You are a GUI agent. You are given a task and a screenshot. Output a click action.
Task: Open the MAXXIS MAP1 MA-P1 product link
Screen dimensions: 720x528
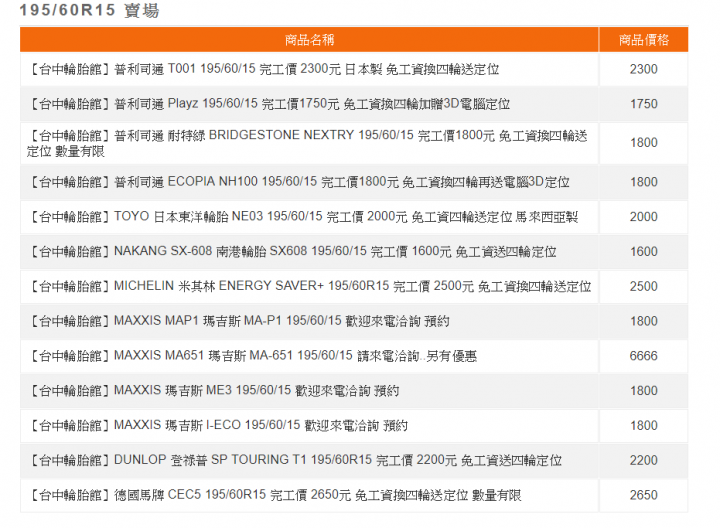[239, 321]
